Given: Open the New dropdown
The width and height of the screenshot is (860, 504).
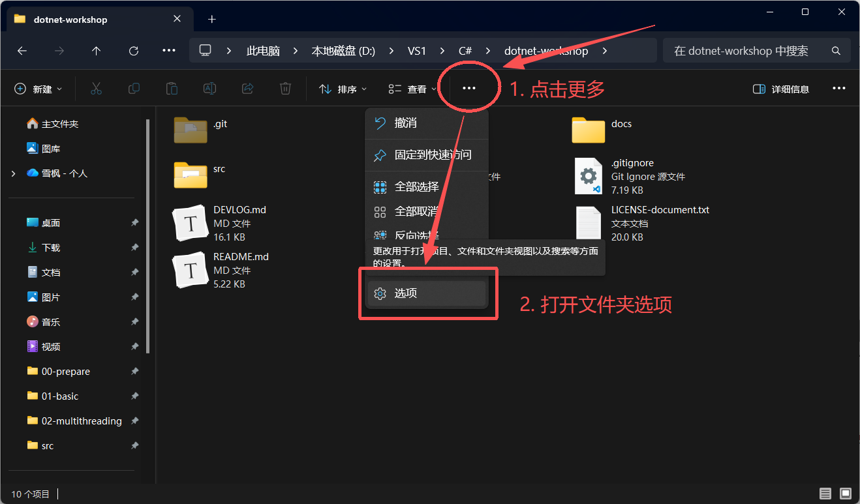Looking at the screenshot, I should 38,89.
